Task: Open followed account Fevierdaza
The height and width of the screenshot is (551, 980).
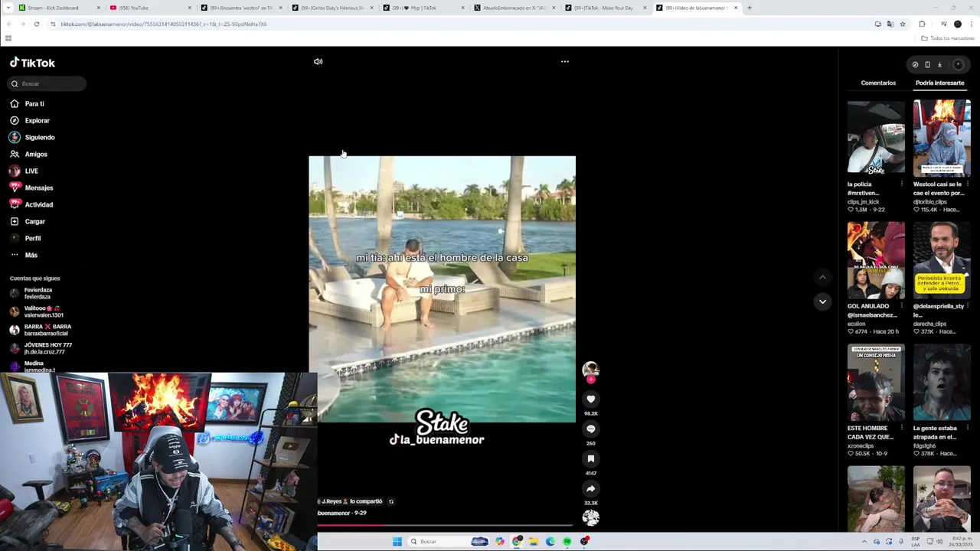Action: (38, 293)
